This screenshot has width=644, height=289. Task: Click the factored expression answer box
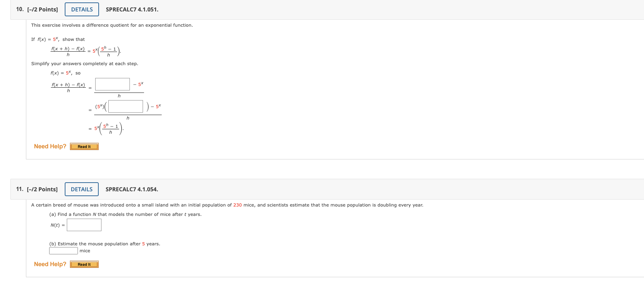click(x=126, y=106)
